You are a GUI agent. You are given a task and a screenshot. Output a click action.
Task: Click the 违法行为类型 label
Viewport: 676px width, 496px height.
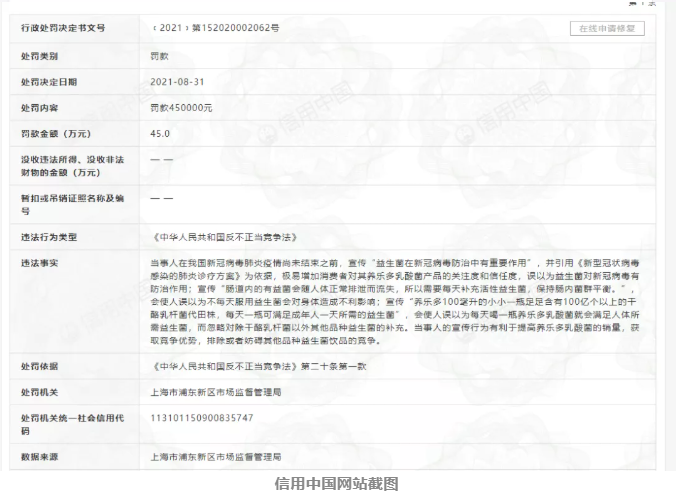coord(49,237)
